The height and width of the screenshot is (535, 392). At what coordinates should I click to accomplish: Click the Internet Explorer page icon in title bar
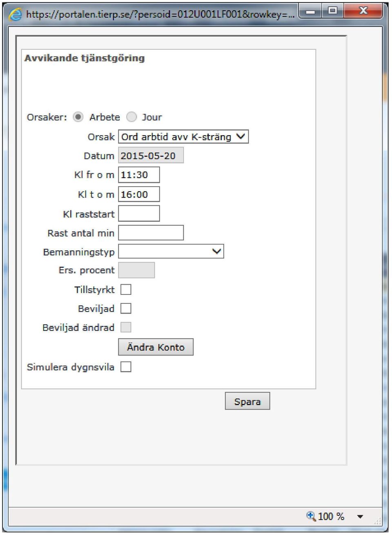click(16, 15)
